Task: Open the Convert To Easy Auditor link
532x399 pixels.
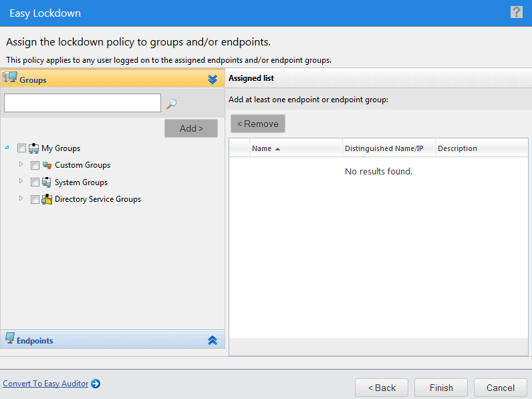Action: pos(45,384)
